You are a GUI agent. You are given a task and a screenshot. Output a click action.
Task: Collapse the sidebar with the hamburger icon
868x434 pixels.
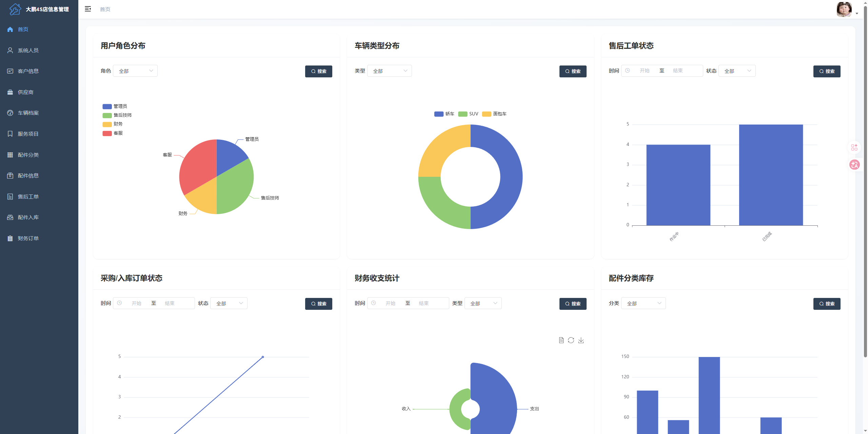click(x=88, y=9)
